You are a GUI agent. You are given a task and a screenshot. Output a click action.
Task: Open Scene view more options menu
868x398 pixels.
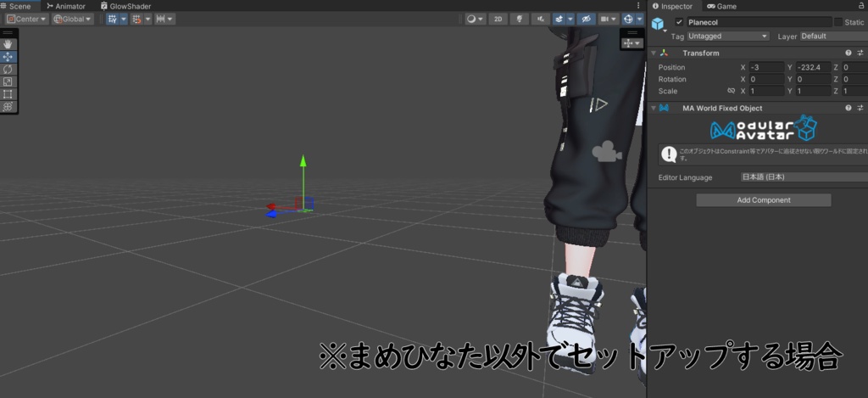coord(638,6)
